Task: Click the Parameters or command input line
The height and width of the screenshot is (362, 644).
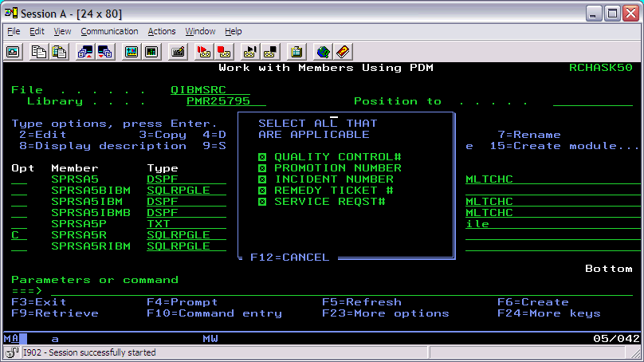Action: point(342,291)
